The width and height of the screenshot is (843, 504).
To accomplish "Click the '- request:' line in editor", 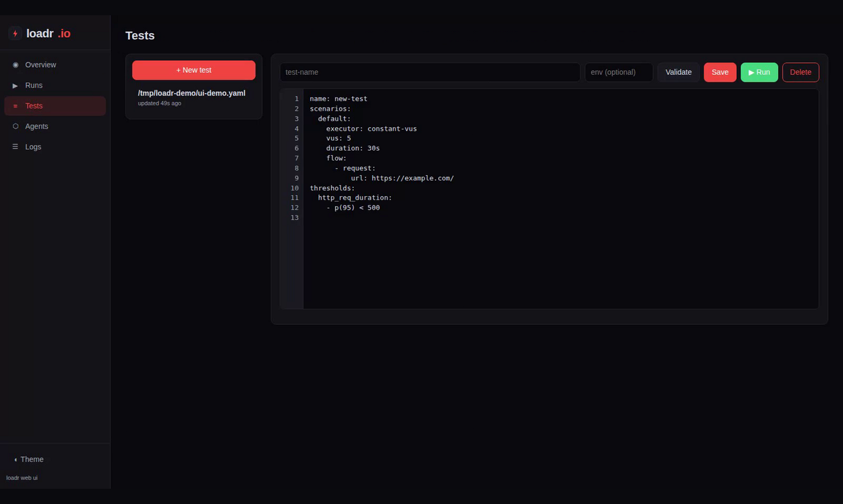I will point(355,168).
